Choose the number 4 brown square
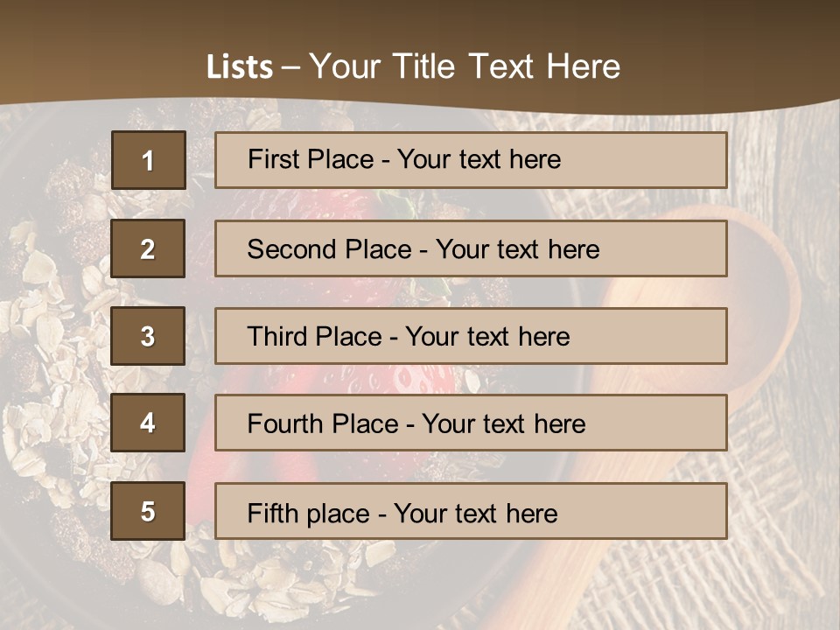Viewport: 840px width, 630px height. tap(148, 423)
